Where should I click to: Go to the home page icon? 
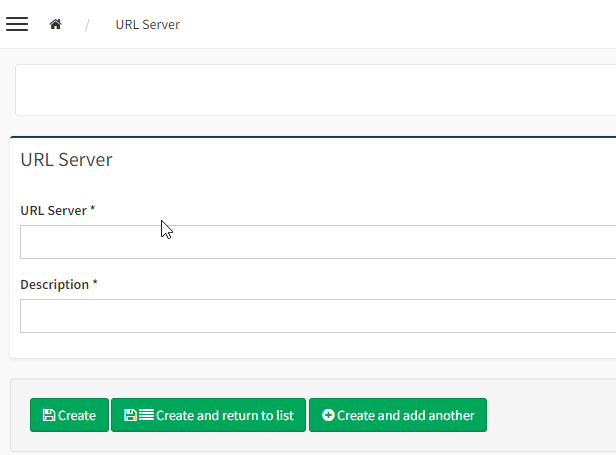click(x=56, y=24)
